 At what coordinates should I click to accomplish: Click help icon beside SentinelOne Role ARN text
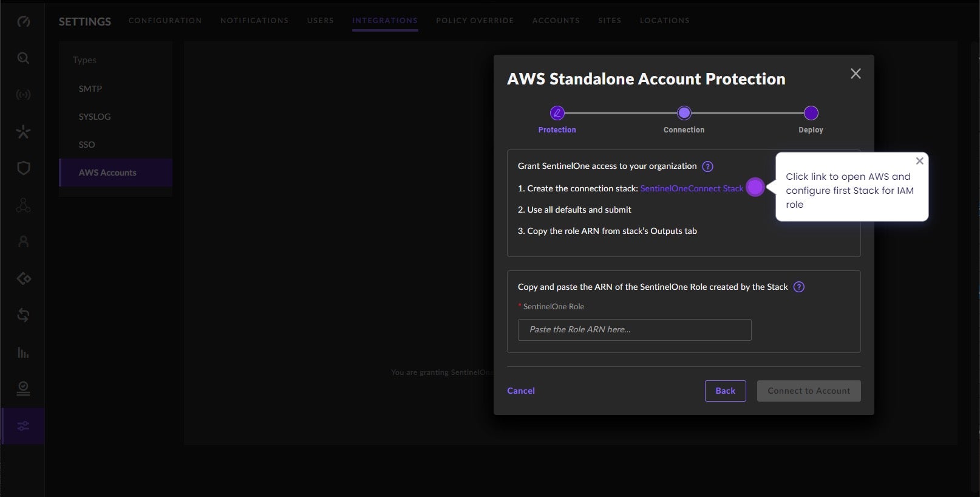click(x=799, y=287)
